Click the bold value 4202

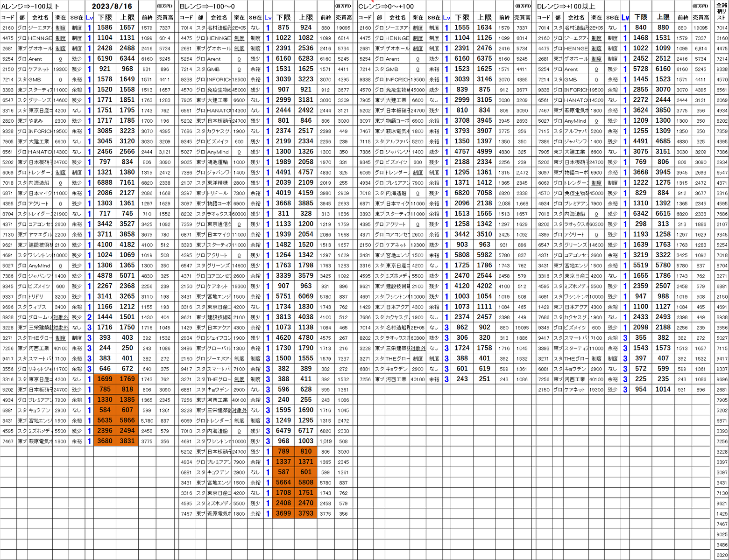pyautogui.click(x=484, y=286)
